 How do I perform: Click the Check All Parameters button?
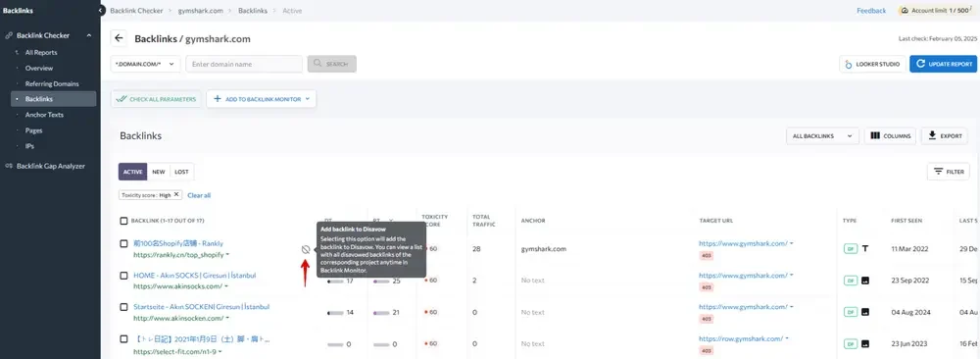click(x=156, y=99)
